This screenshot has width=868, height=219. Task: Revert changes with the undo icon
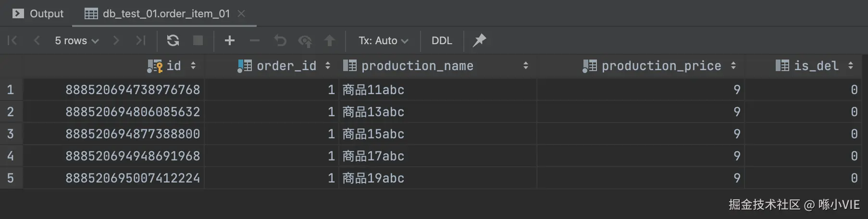[280, 40]
